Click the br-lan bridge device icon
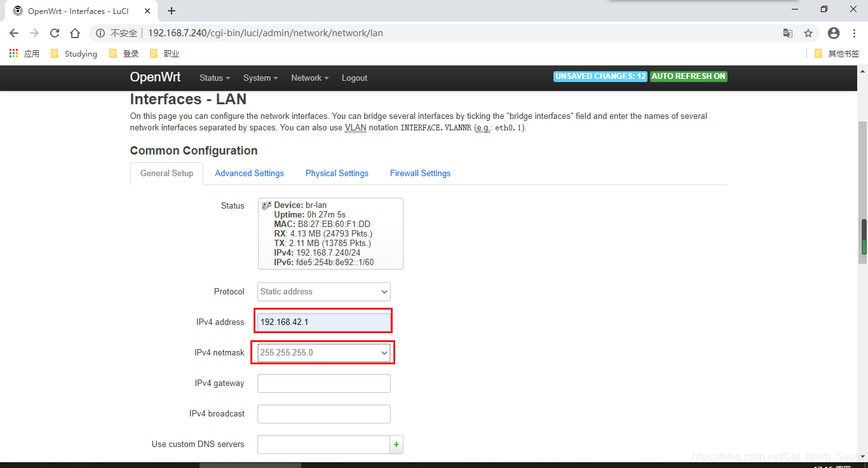Viewport: 868px width, 468px height. point(266,205)
